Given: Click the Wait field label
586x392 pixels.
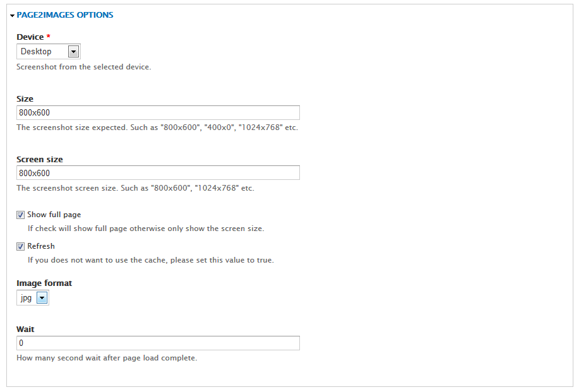Looking at the screenshot, I should (x=25, y=329).
